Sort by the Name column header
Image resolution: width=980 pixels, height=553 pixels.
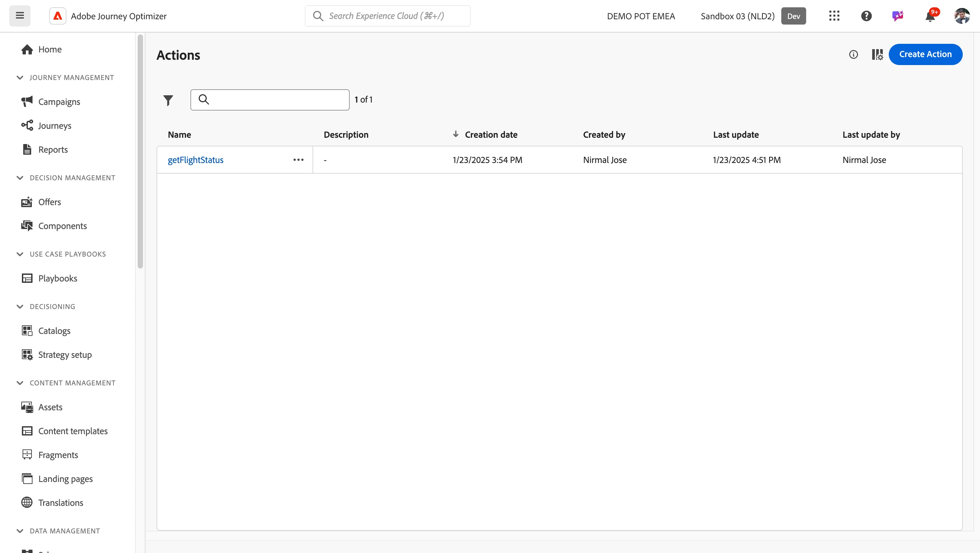pyautogui.click(x=179, y=135)
